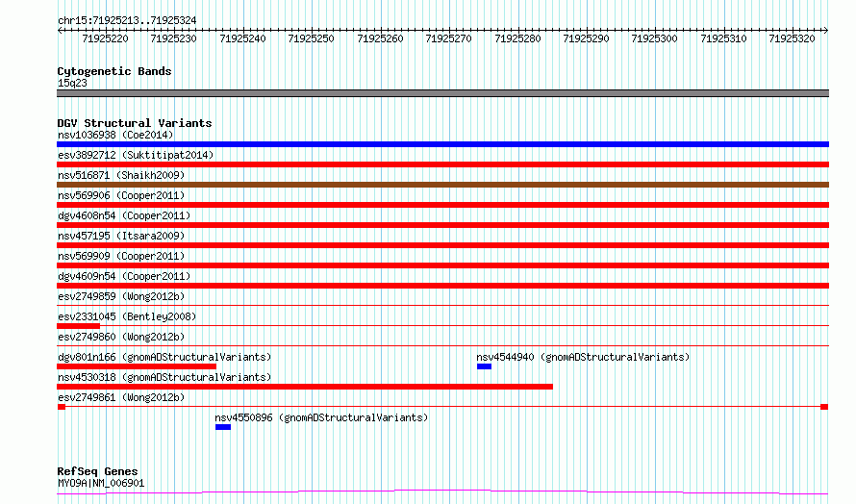
Task: Select the red esv3892712 variant bar
Action: click(x=442, y=164)
